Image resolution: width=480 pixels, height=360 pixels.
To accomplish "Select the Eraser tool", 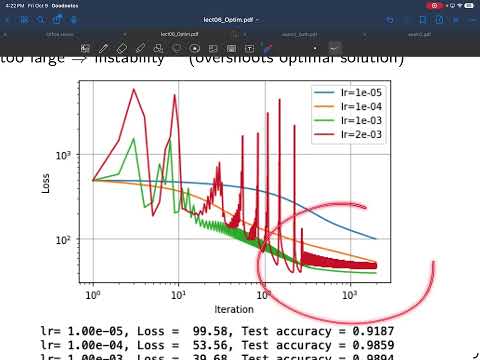I will pos(121,49).
